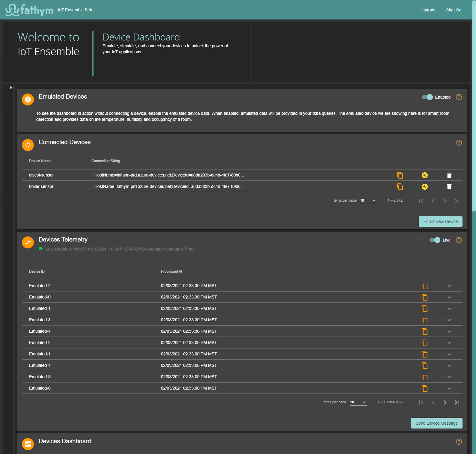Go to first telemetry page
476x454 pixels.
point(421,402)
